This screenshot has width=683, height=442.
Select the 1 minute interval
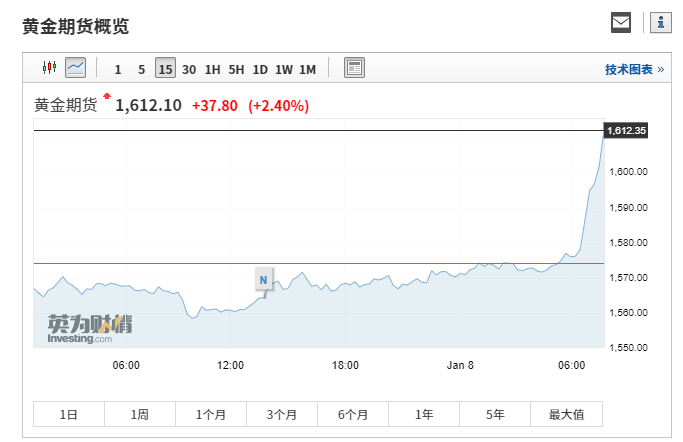118,69
